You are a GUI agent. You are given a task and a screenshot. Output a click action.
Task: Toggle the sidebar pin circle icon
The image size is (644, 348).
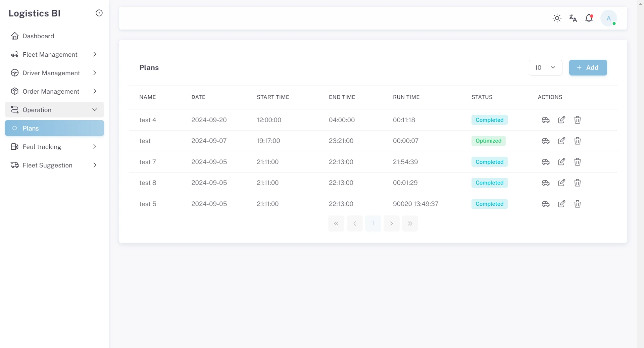[99, 13]
